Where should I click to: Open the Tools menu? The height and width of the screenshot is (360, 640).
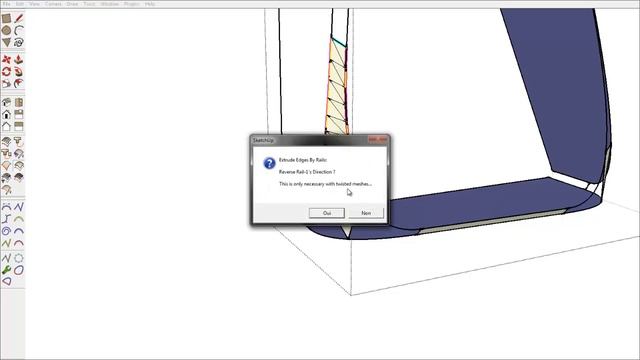[x=89, y=4]
